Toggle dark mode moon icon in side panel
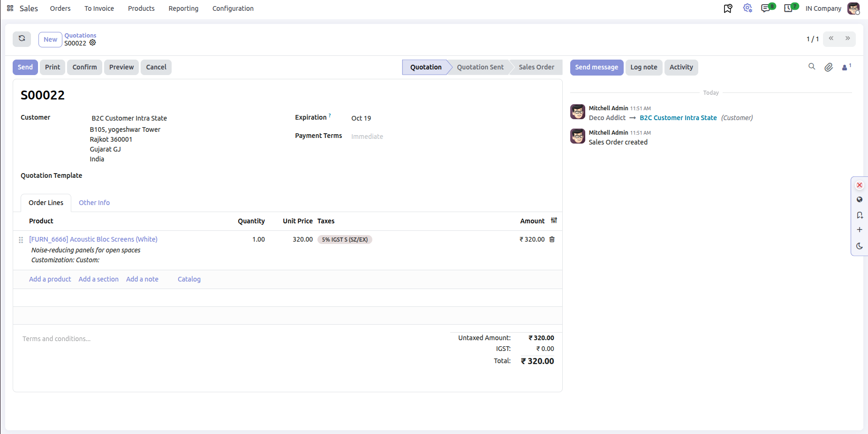 pyautogui.click(x=860, y=246)
